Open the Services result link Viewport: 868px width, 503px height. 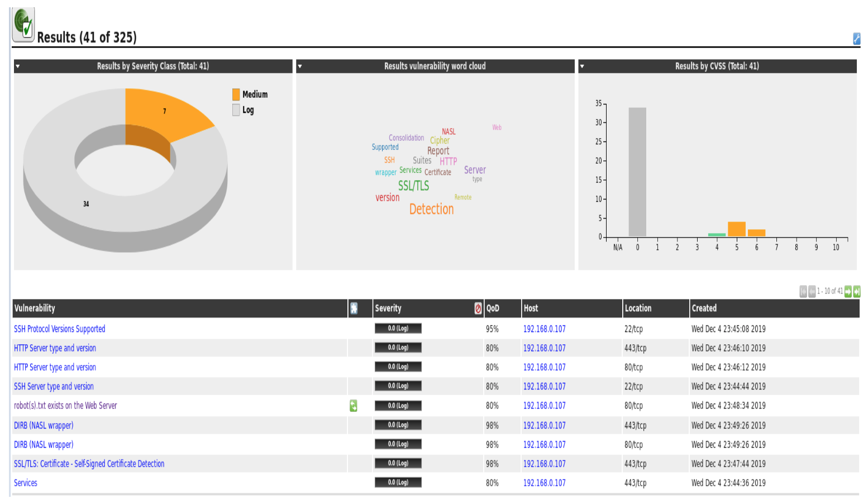click(x=26, y=483)
